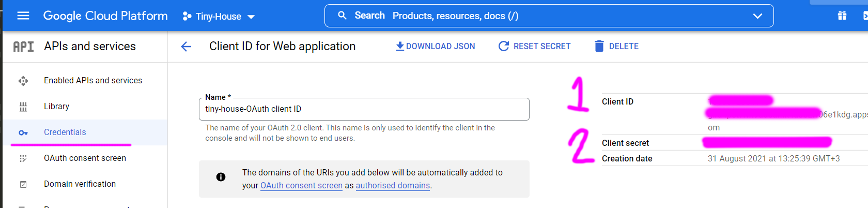Open the Library page

click(x=56, y=106)
